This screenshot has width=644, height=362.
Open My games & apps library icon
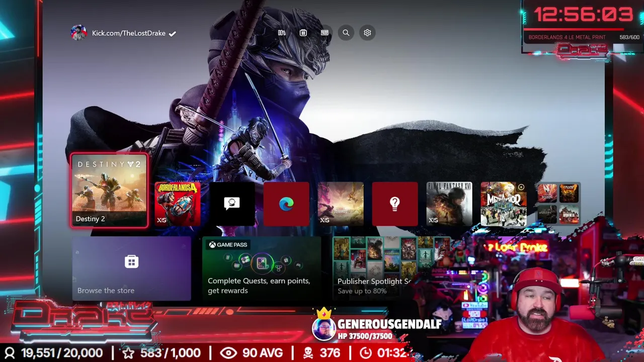tap(282, 33)
